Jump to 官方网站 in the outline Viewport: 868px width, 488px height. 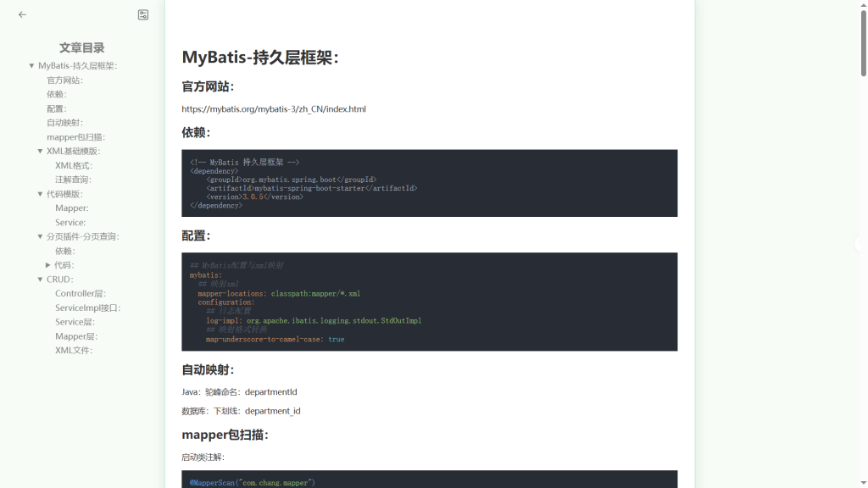pos(64,80)
